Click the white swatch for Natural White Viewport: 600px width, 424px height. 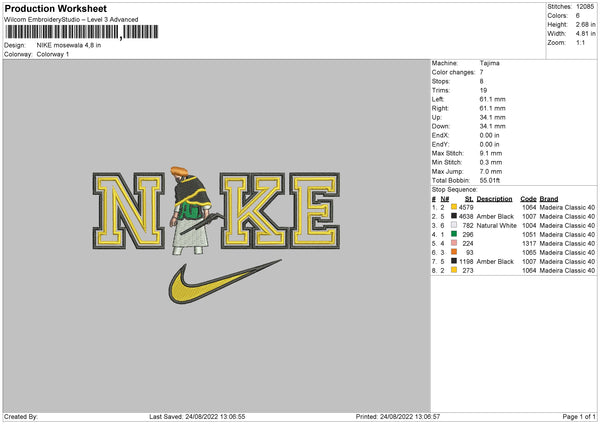point(454,225)
